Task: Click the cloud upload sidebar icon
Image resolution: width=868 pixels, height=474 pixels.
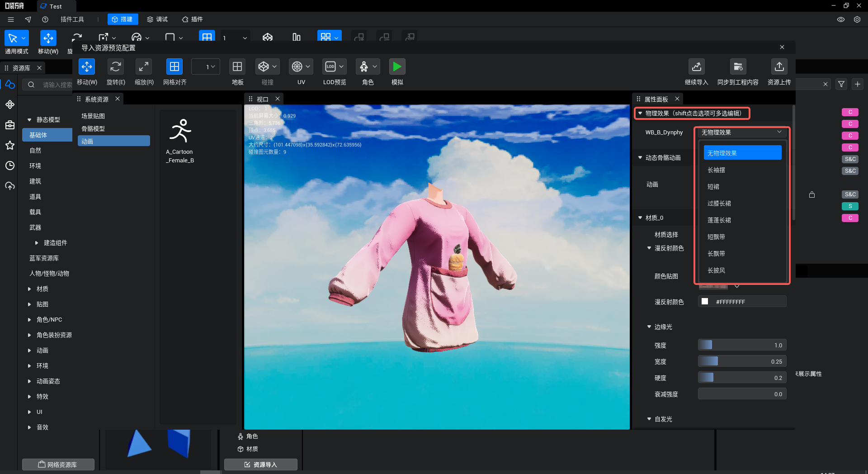Action: (10, 186)
